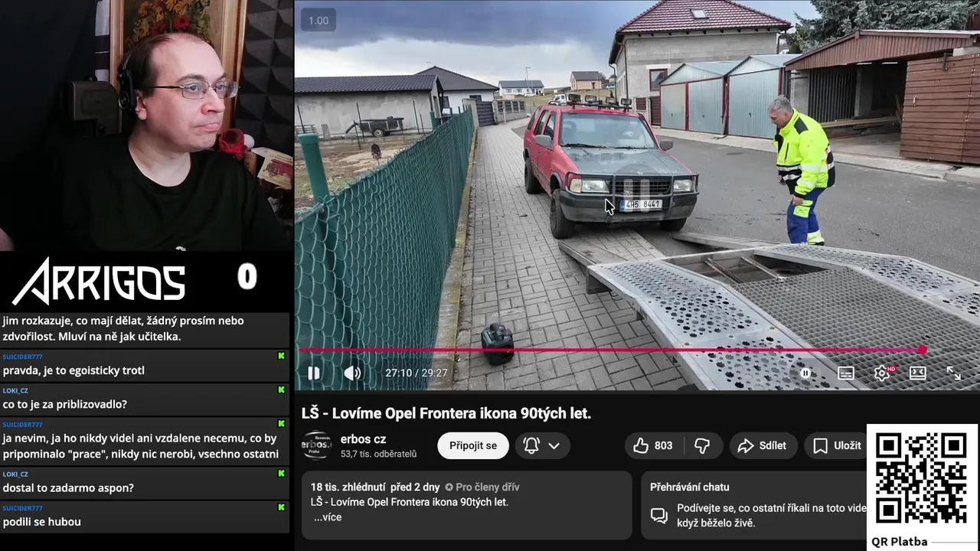Image resolution: width=980 pixels, height=551 pixels.
Task: Expand the notification options chevron
Action: pos(554,445)
